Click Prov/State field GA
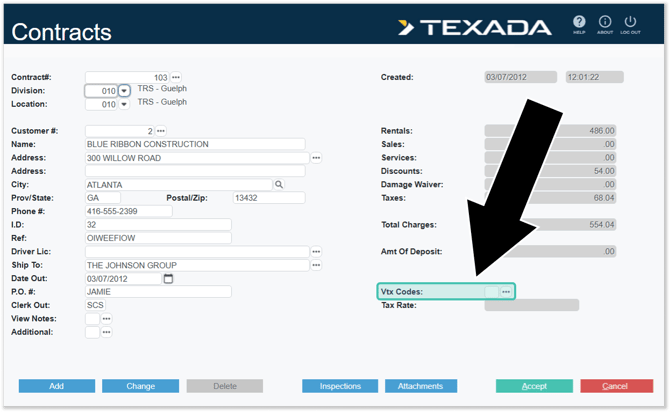This screenshot has width=670, height=412. (103, 198)
